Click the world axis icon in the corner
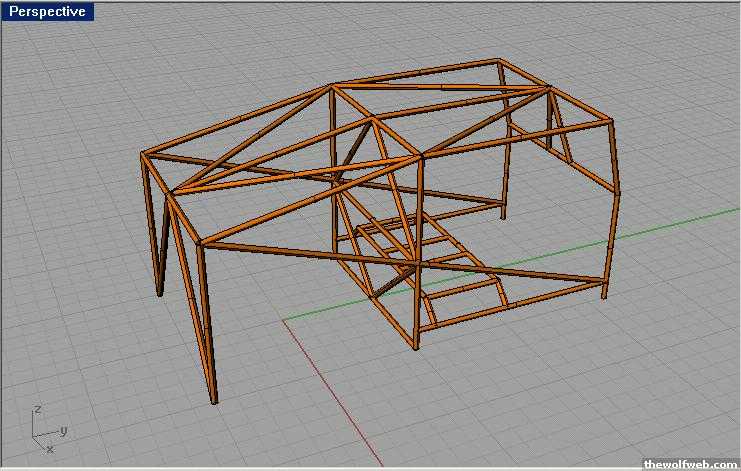 click(42, 428)
